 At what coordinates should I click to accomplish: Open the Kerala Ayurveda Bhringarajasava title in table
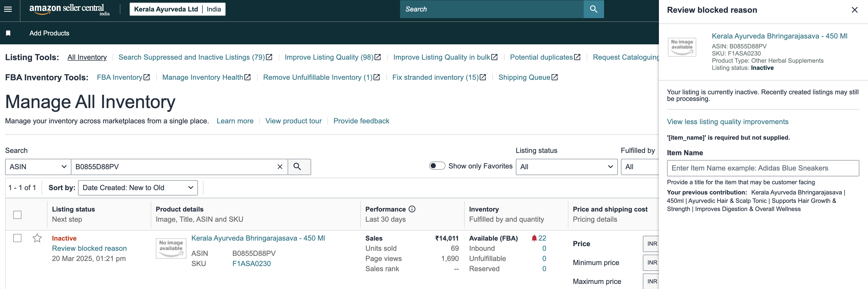point(258,238)
